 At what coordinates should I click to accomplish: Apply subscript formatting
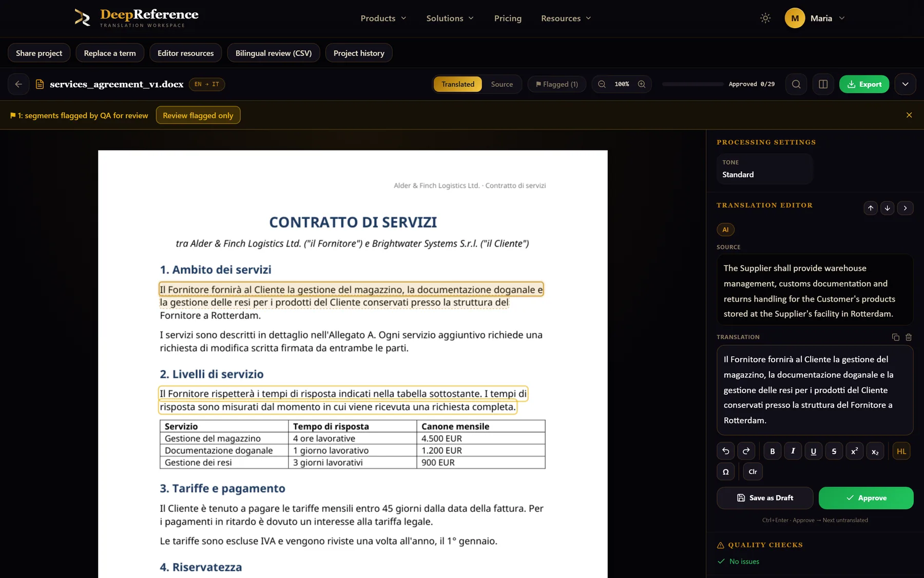point(875,451)
